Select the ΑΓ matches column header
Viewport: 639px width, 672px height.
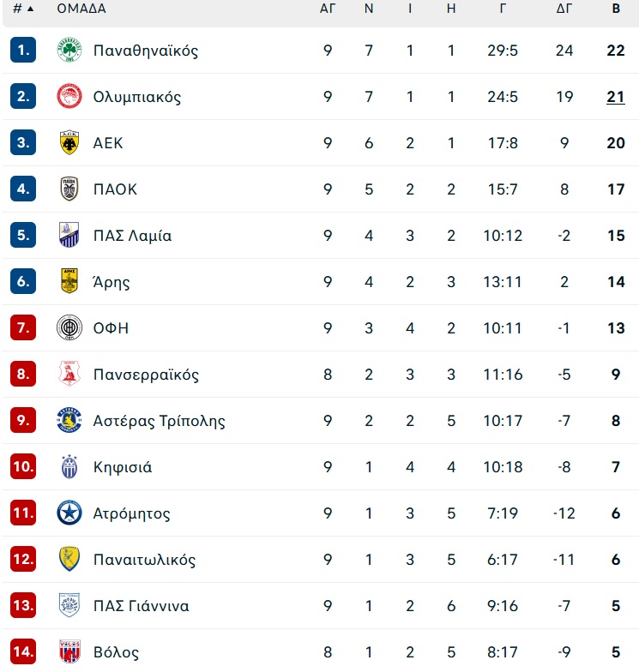328,9
